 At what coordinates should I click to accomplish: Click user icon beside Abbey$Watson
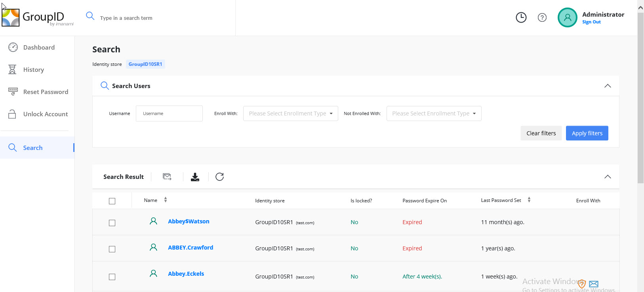click(x=153, y=221)
